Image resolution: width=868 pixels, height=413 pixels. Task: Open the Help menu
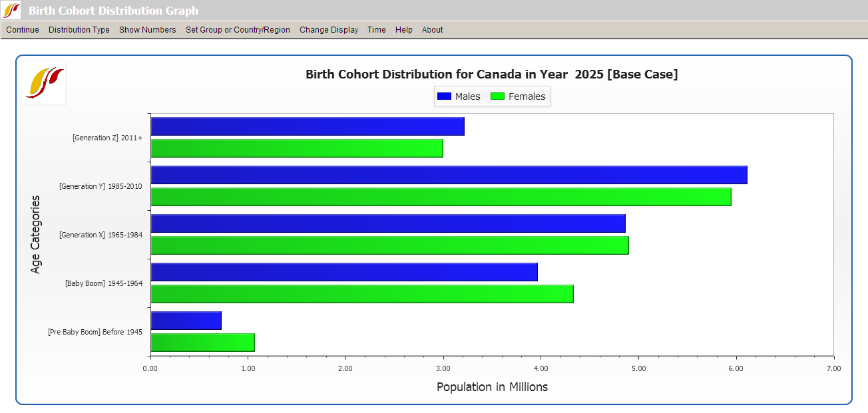(x=403, y=30)
